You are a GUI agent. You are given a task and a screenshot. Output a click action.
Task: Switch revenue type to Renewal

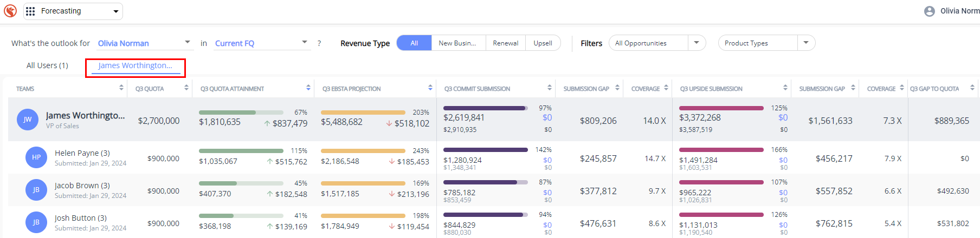coord(505,43)
